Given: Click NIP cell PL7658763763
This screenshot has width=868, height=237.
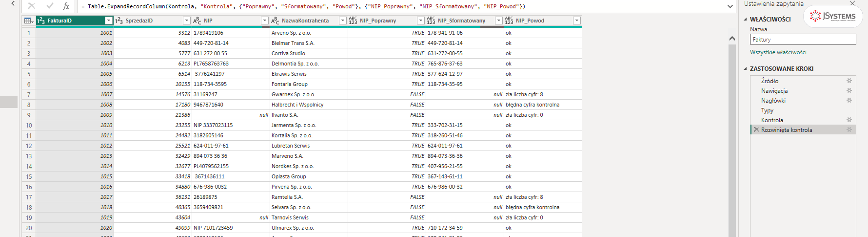Looking at the screenshot, I should pos(231,64).
